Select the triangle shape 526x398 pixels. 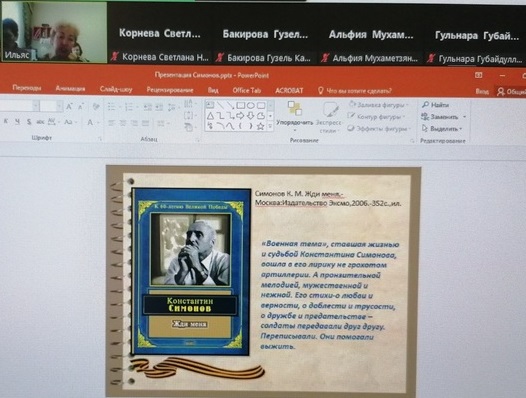(210, 116)
